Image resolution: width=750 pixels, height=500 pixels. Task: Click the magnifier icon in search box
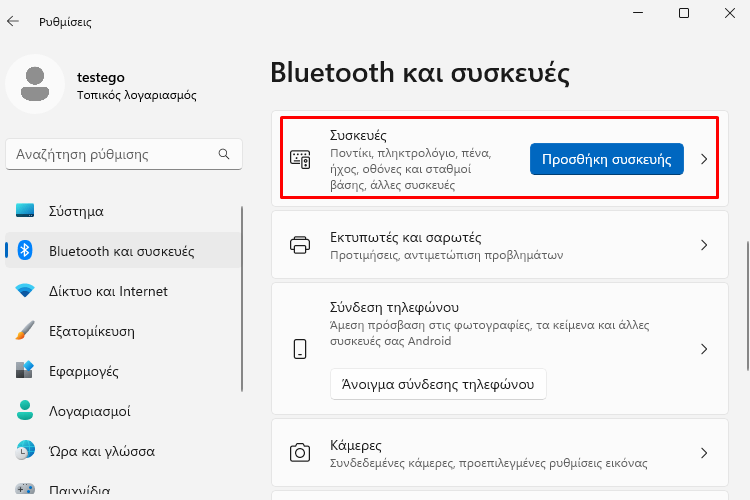tap(224, 154)
